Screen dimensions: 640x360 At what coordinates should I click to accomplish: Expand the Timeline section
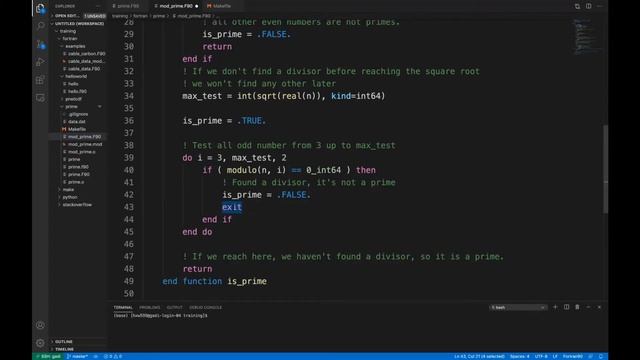(64, 349)
